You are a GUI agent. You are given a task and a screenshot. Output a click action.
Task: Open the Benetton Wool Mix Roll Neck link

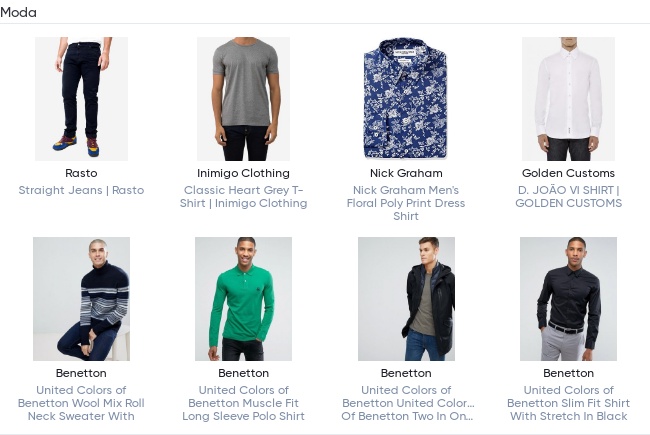pyautogui.click(x=81, y=403)
